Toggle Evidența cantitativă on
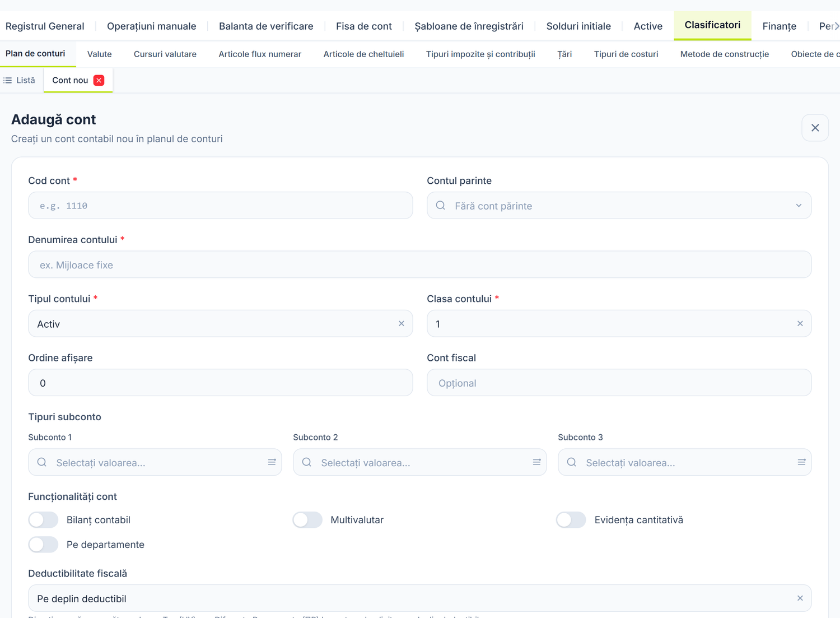Image resolution: width=840 pixels, height=618 pixels. pyautogui.click(x=571, y=520)
